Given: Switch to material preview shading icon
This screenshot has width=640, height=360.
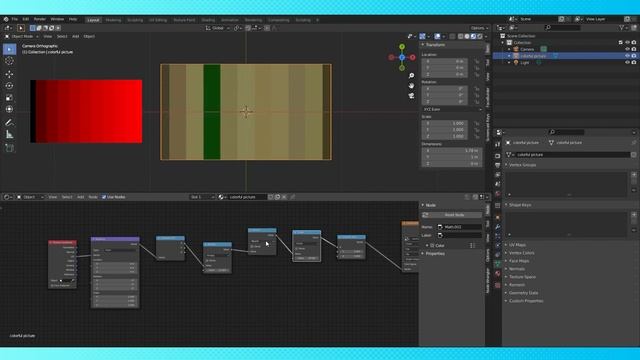Looking at the screenshot, I should [473, 36].
